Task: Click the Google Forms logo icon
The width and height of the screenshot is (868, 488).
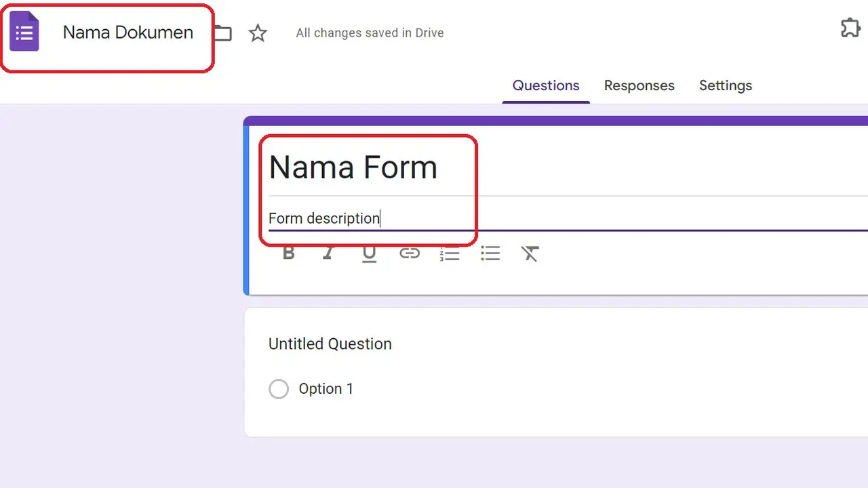Action: pyautogui.click(x=24, y=31)
